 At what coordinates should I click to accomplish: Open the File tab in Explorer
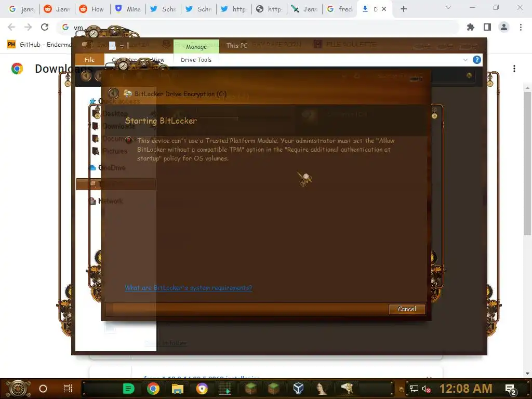[x=89, y=59]
